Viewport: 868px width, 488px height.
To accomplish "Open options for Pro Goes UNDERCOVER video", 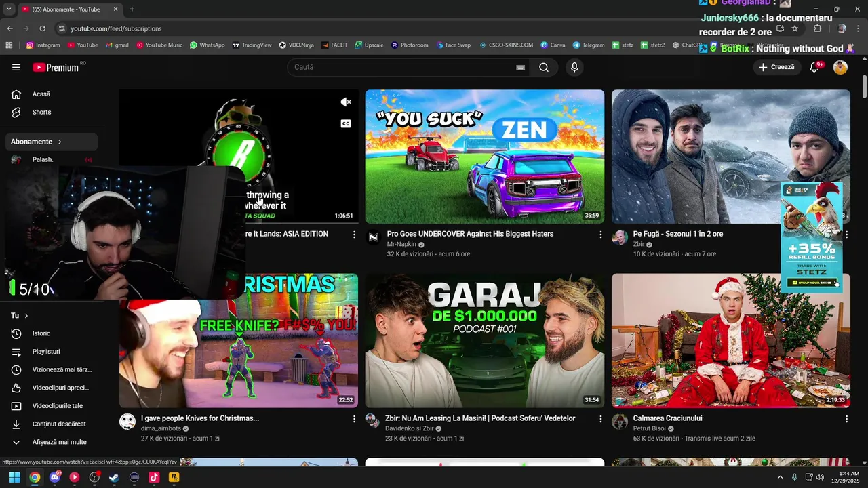I will pos(600,235).
